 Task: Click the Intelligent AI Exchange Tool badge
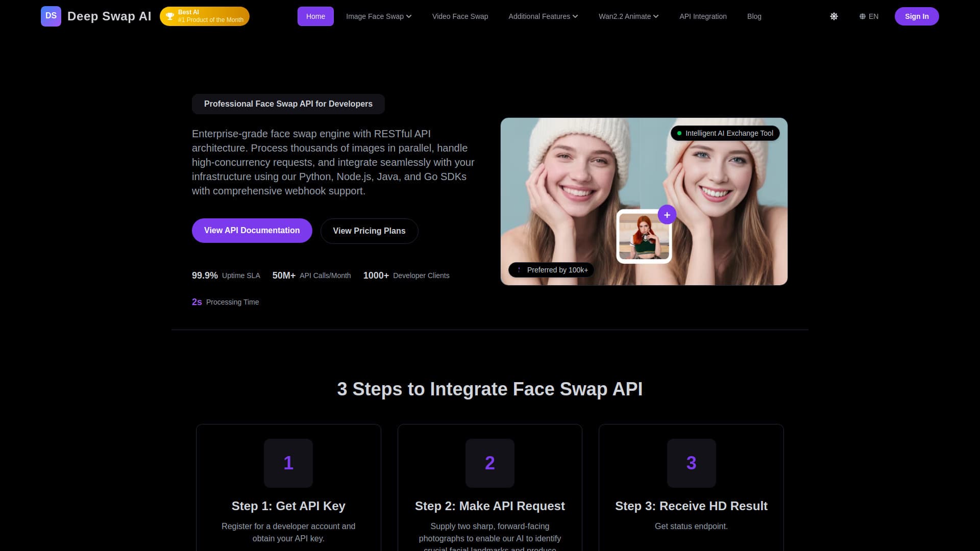tap(725, 133)
